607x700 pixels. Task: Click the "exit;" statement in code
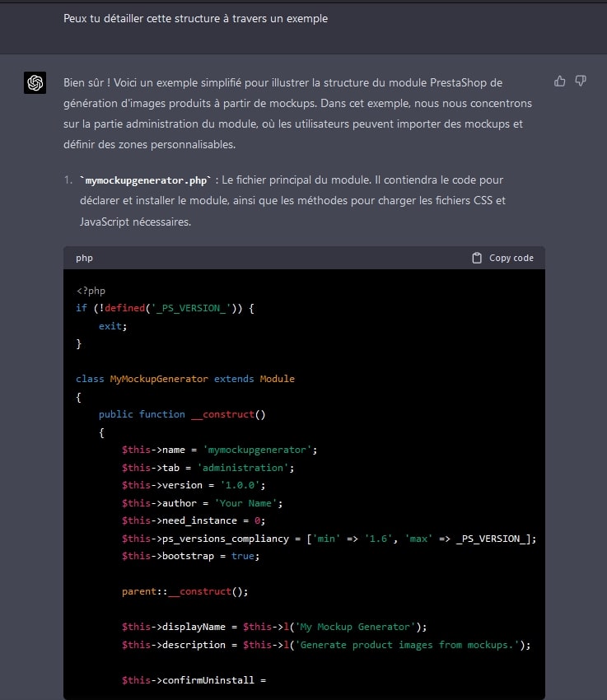113,326
